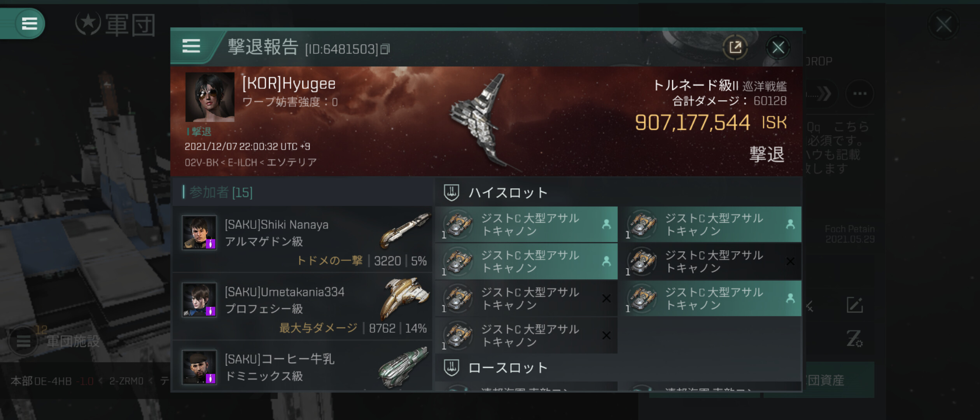Close the kill report window
The image size is (980, 420).
[778, 47]
